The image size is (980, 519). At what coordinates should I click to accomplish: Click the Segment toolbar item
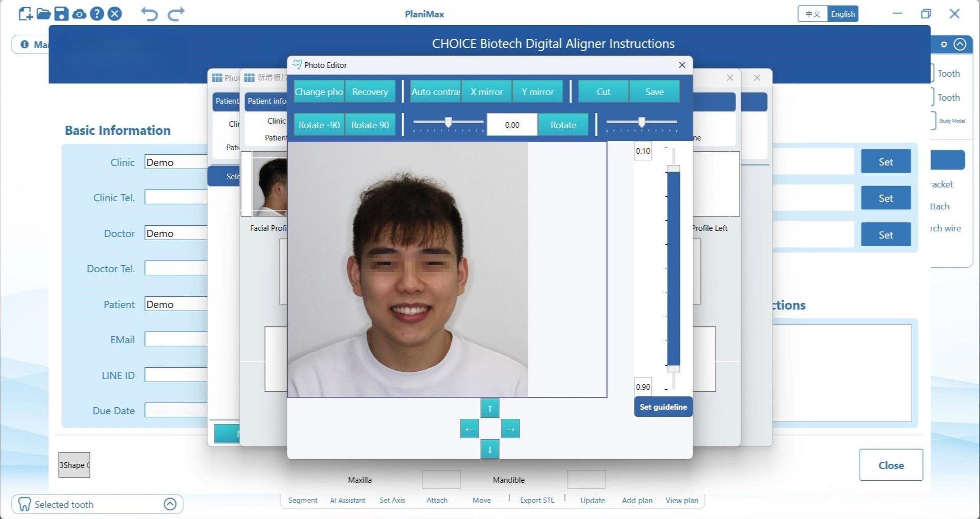point(303,500)
